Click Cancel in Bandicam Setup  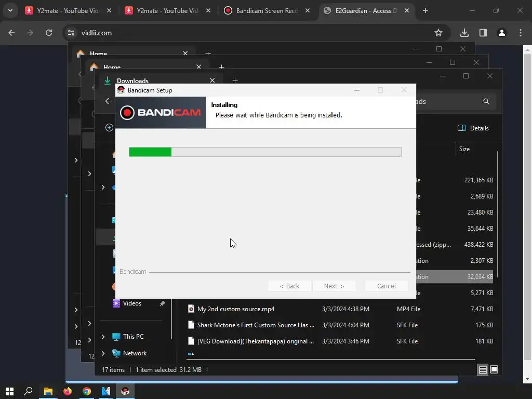pos(386,286)
